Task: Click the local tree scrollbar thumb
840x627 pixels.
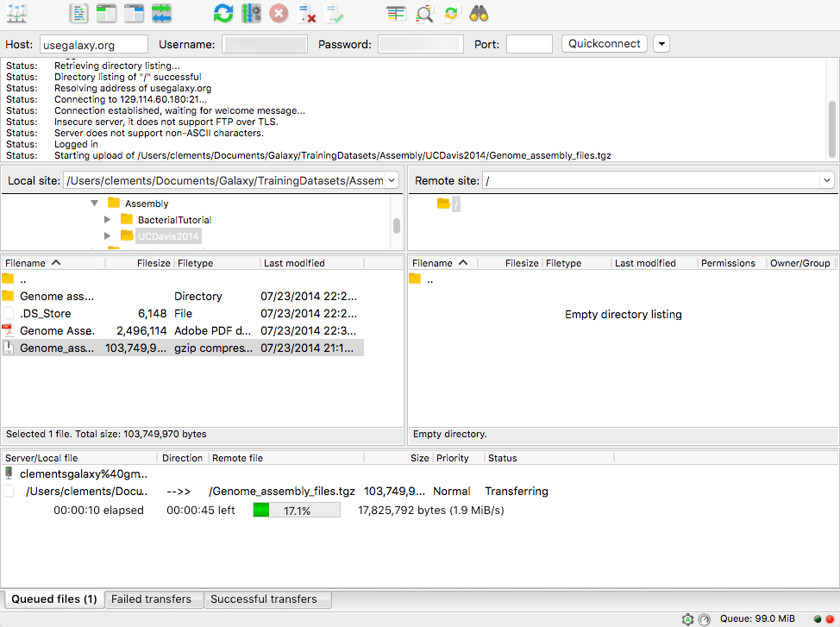Action: point(397,226)
